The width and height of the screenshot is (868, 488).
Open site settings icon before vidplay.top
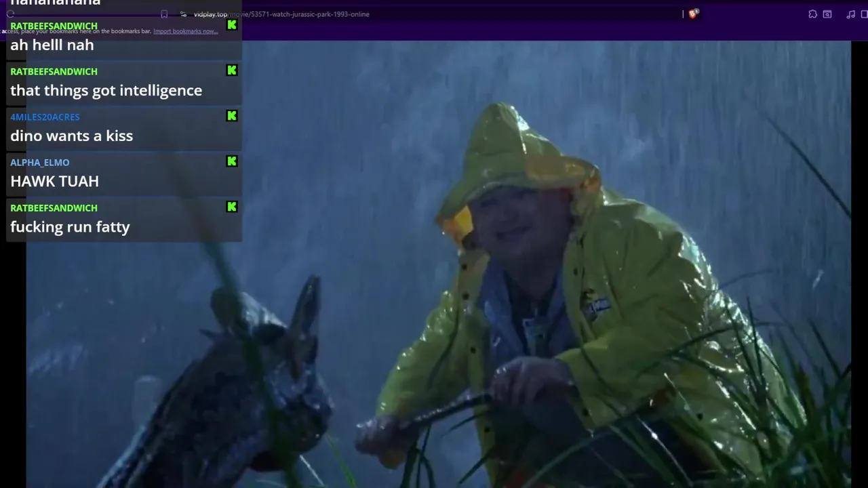pyautogui.click(x=183, y=14)
